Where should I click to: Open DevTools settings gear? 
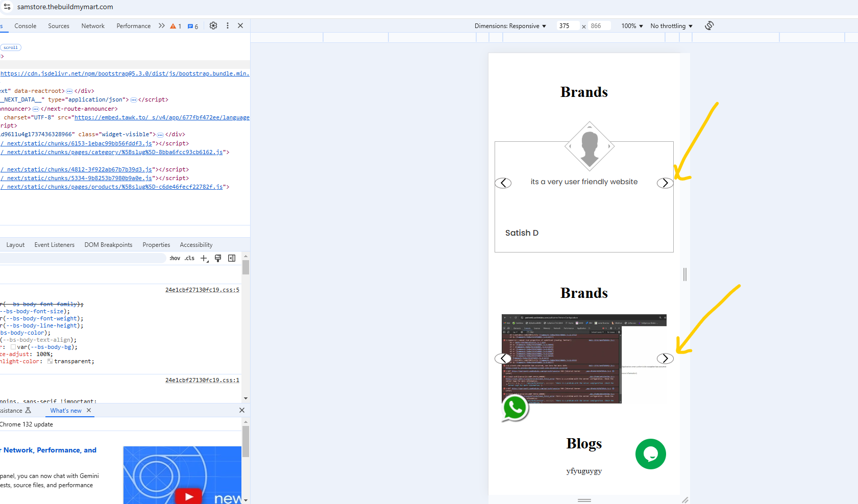213,26
